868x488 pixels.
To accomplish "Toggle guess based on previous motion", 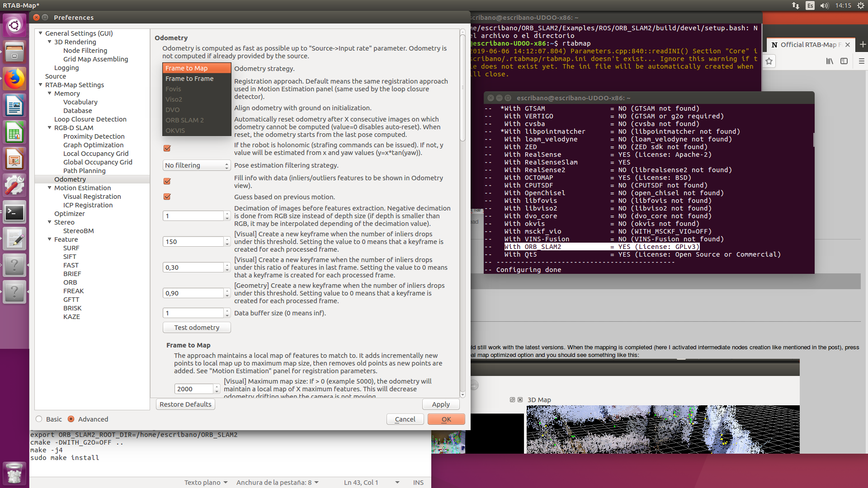I will (167, 197).
